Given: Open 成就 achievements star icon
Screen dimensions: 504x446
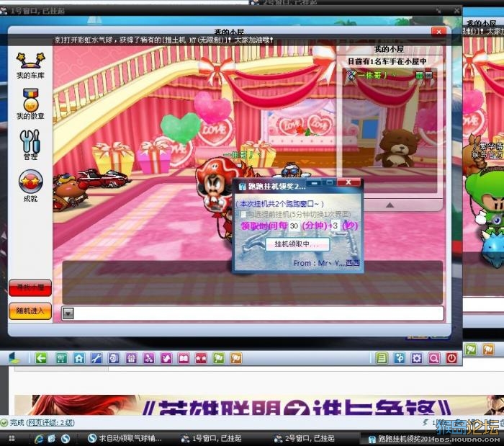Looking at the screenshot, I should [30, 186].
